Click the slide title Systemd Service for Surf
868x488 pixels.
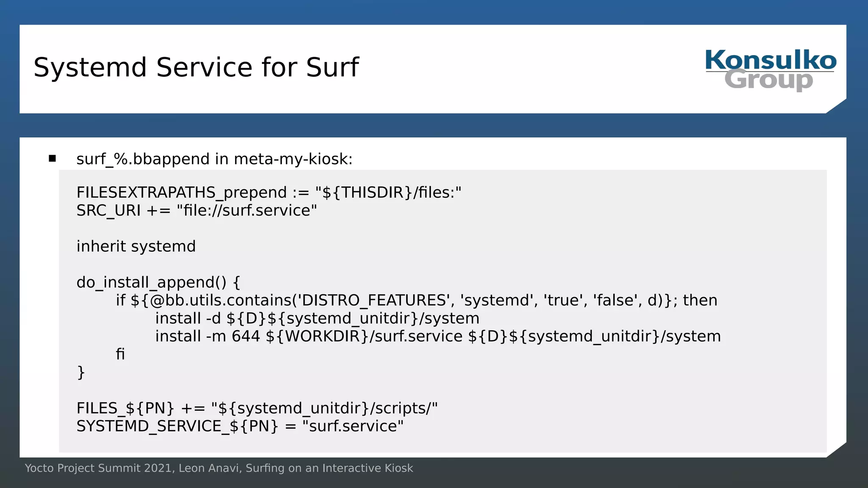196,67
